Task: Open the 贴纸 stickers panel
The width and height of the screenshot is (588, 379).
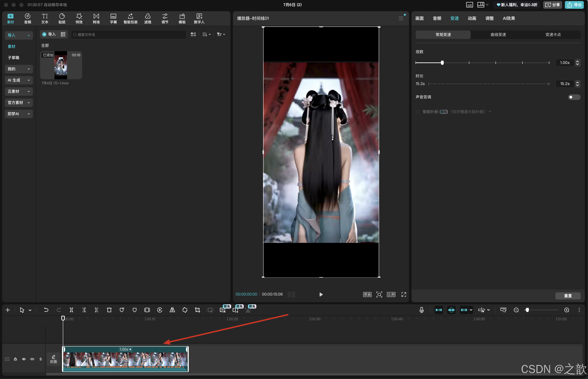Action: click(62, 18)
